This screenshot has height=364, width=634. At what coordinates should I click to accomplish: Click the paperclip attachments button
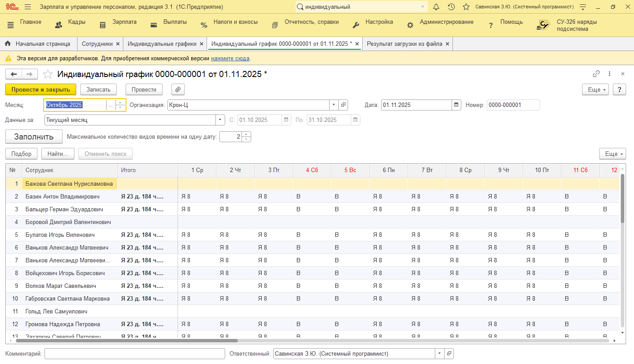[178, 89]
